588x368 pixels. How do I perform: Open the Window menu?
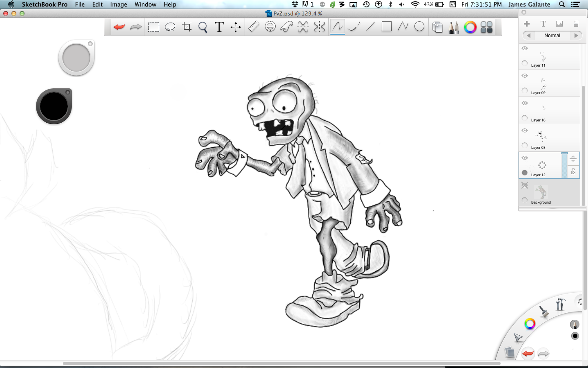[x=145, y=4]
